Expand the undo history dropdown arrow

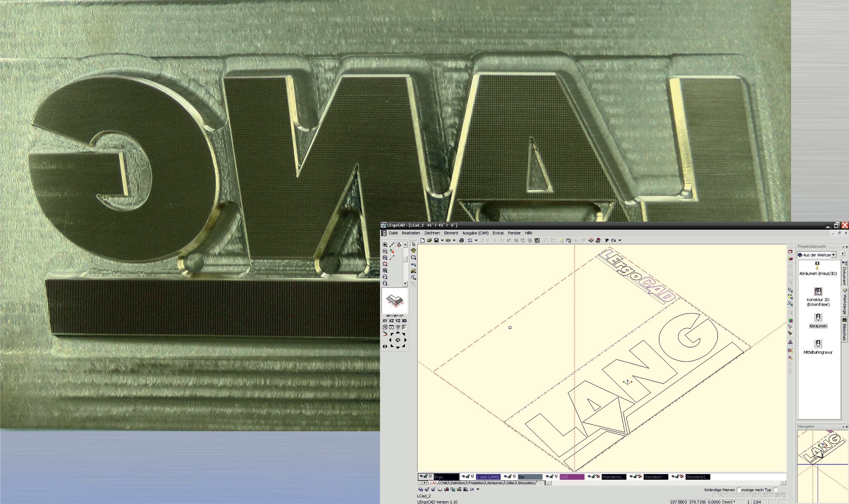click(476, 240)
